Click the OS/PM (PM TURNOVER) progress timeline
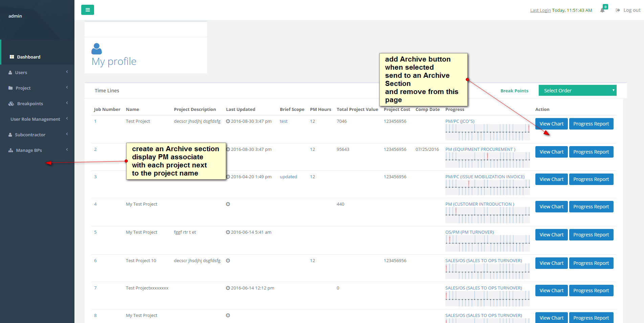The height and width of the screenshot is (323, 644). point(488,243)
